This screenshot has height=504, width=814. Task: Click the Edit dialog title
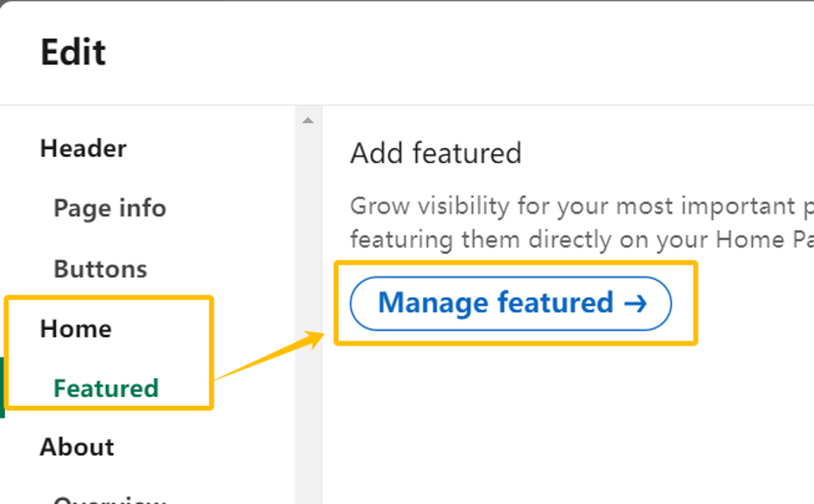[x=73, y=52]
